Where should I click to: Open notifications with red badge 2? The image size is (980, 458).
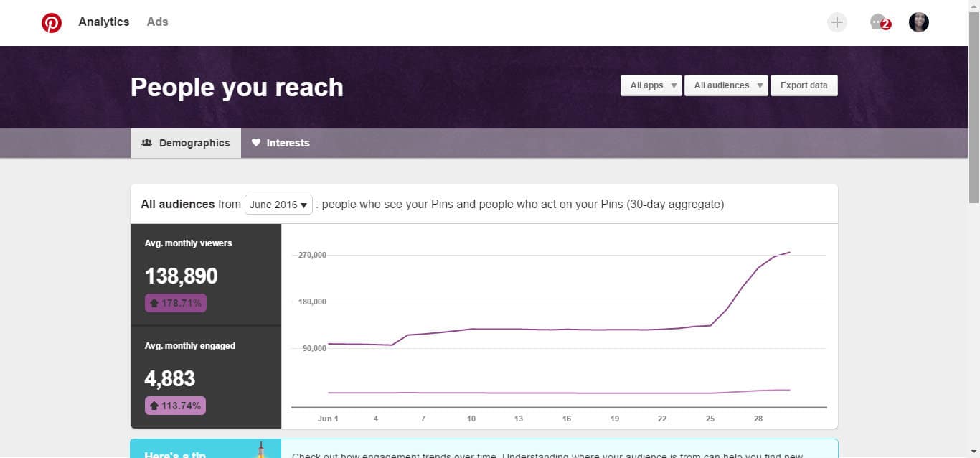[880, 22]
